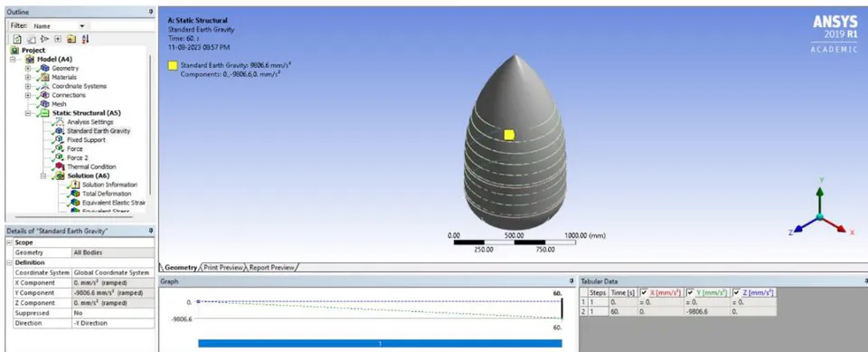Image resolution: width=868 pixels, height=352 pixels.
Task: Switch to the Geometry tab
Action: pos(181,267)
